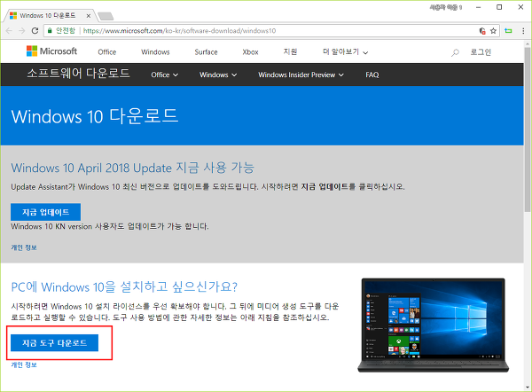The height and width of the screenshot is (392, 532).
Task: Click the Windows 10 KN version notice text
Action: (x=110, y=226)
